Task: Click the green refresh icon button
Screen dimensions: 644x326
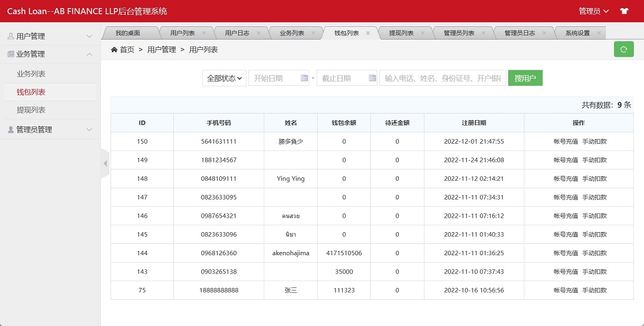Action: pyautogui.click(x=624, y=49)
